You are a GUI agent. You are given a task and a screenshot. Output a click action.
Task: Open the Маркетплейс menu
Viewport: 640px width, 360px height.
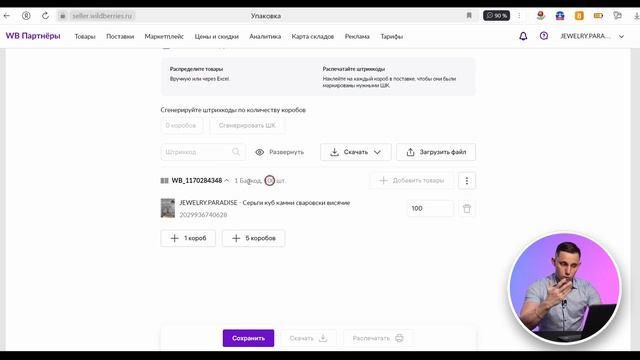(x=164, y=36)
